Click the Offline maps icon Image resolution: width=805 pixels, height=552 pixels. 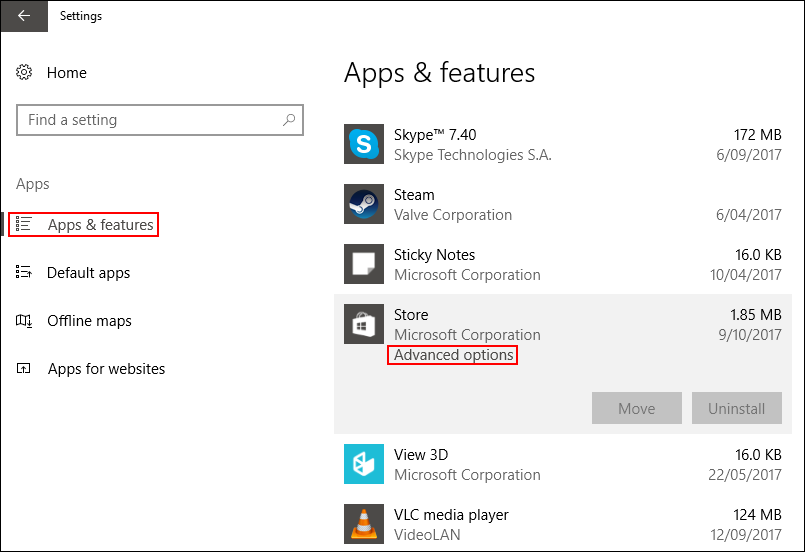pyautogui.click(x=24, y=321)
